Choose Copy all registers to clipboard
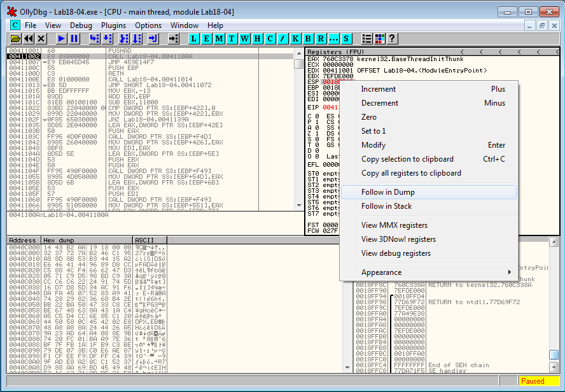 pyautogui.click(x=411, y=173)
